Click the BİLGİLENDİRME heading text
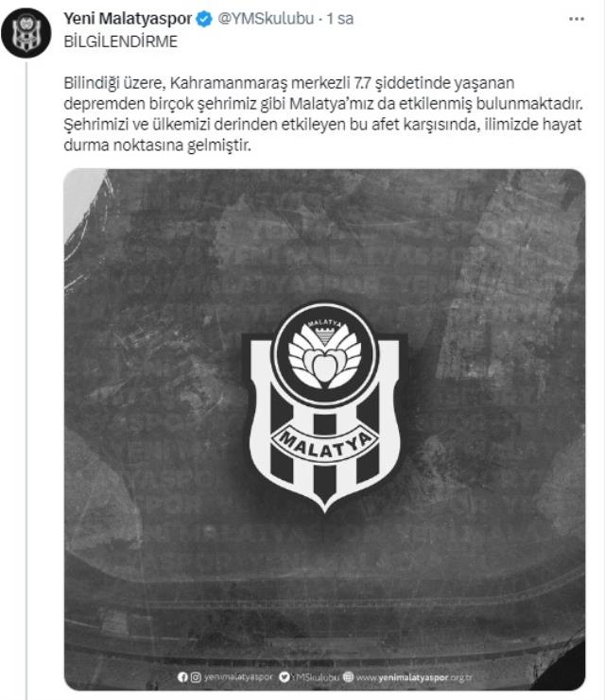This screenshot has width=605, height=700. point(121,42)
